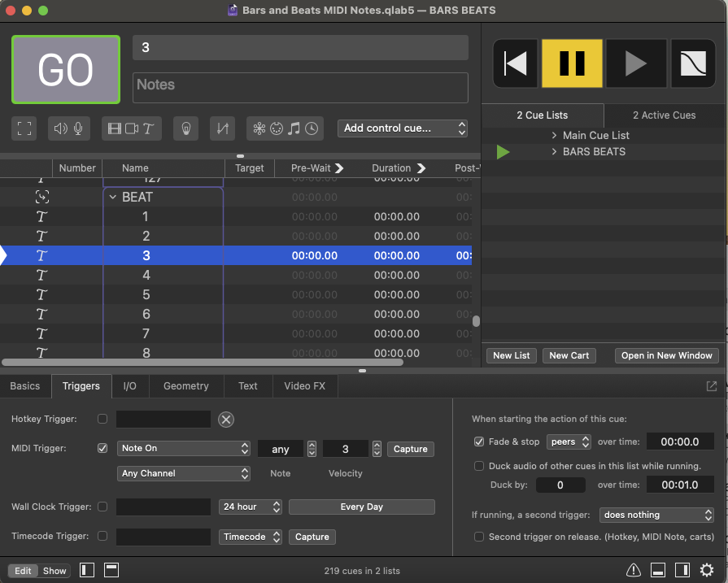Switch to the Geometry tab
Viewport: 728px width, 583px height.
pyautogui.click(x=185, y=386)
